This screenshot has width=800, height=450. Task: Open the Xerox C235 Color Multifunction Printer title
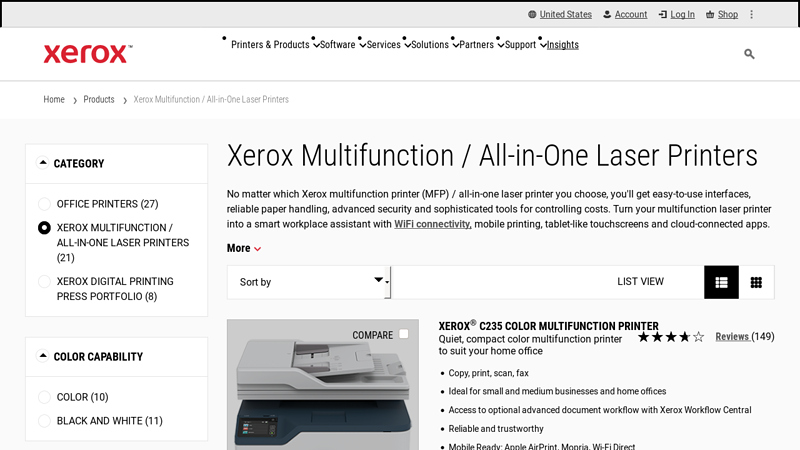[x=548, y=326]
